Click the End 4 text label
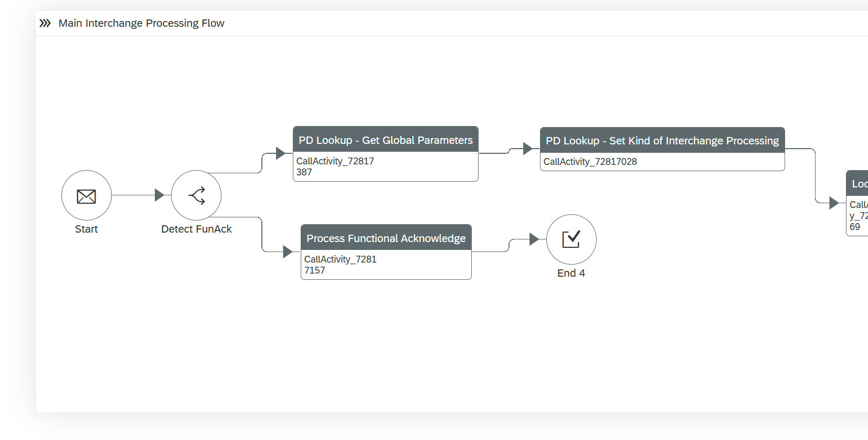Viewport: 868px width, 440px height. [x=571, y=273]
